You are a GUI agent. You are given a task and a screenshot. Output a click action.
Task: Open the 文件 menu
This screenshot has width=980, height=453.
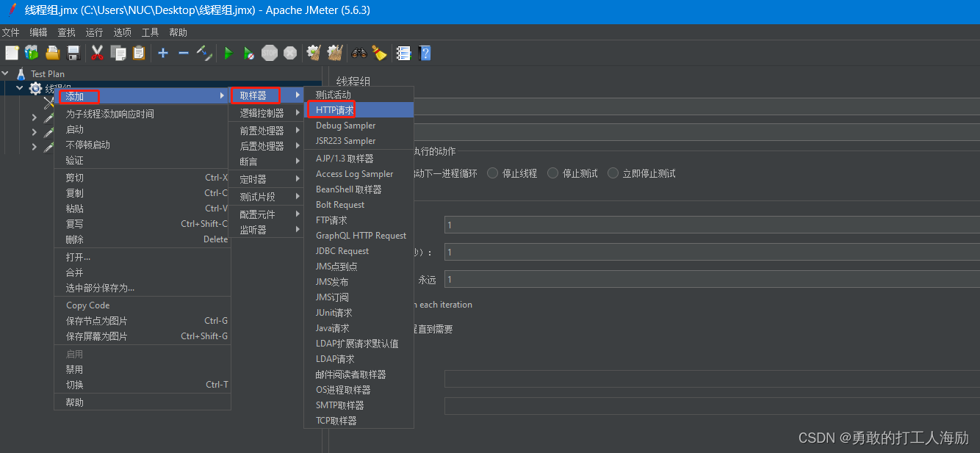pos(10,32)
